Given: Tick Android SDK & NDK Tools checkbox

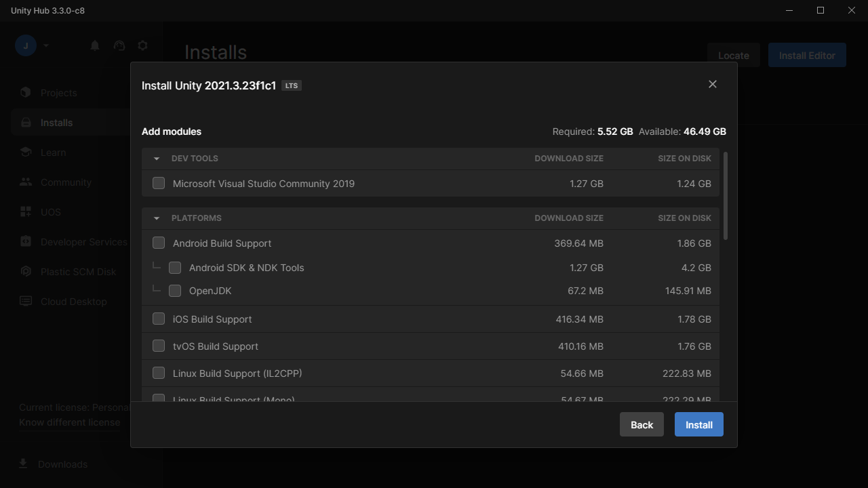Looking at the screenshot, I should click(175, 268).
